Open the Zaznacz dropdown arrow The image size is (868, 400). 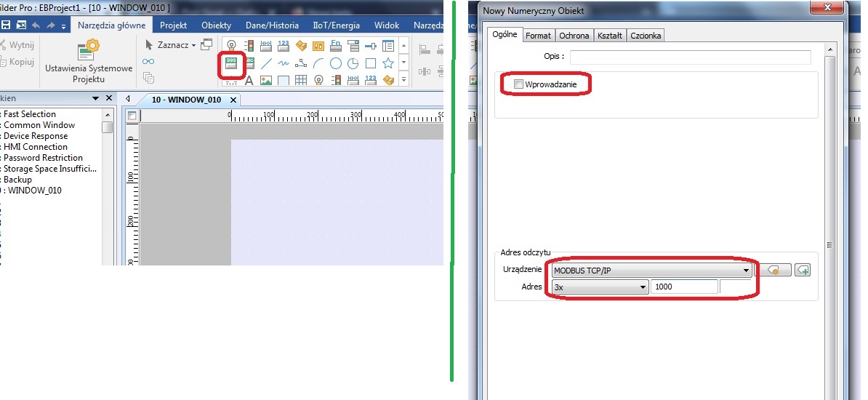pos(193,45)
